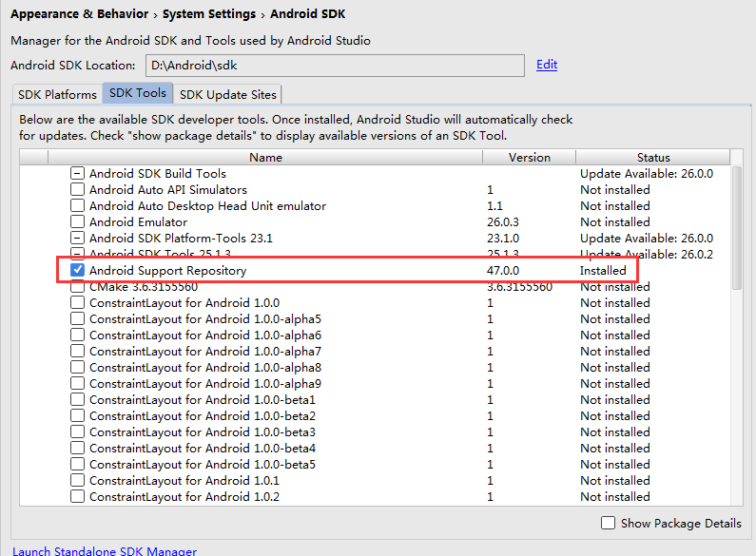Click the Android SDK Location field
This screenshot has height=556, width=756.
pyautogui.click(x=335, y=65)
